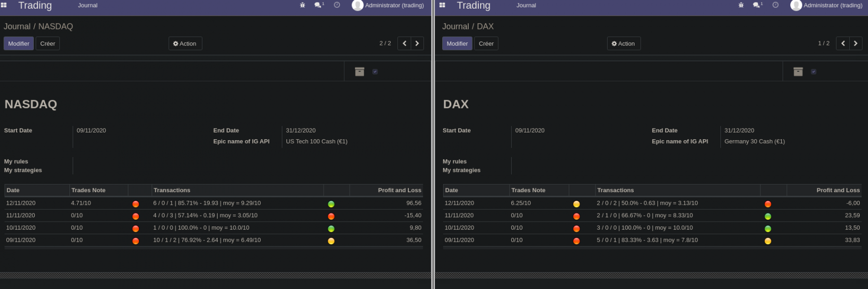Click DAX 09/11/2020 transactions yellow dot
The image size is (868, 289).
coord(768,241)
